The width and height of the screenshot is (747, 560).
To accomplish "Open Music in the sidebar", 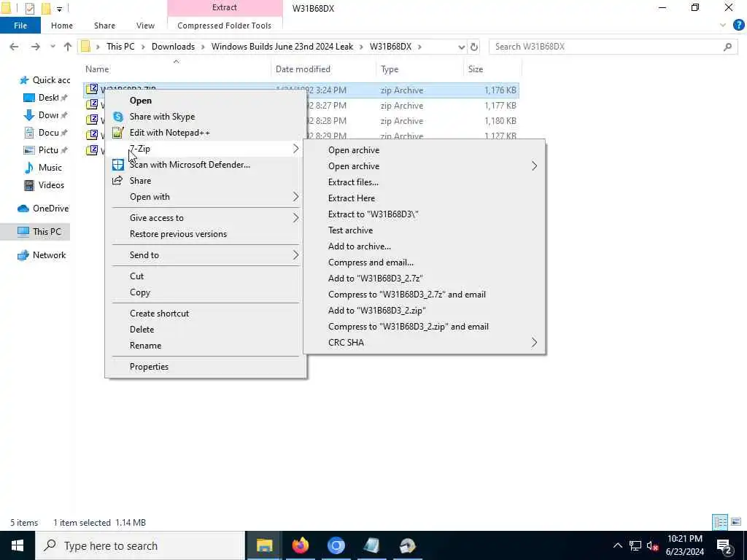I will click(43, 168).
